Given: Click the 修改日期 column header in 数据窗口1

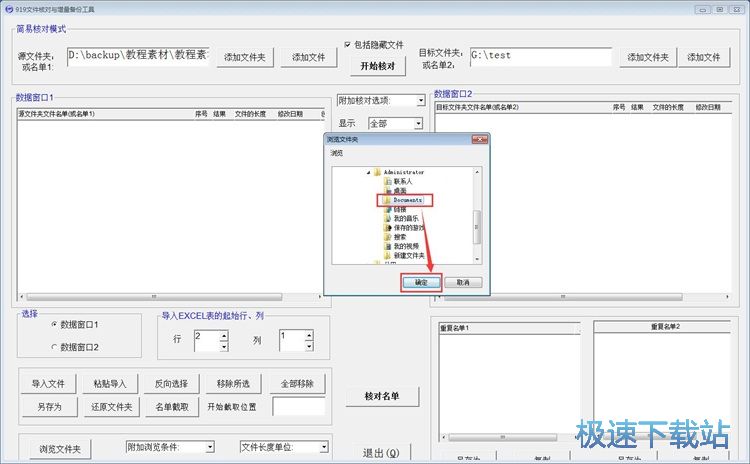Looking at the screenshot, I should 290,114.
